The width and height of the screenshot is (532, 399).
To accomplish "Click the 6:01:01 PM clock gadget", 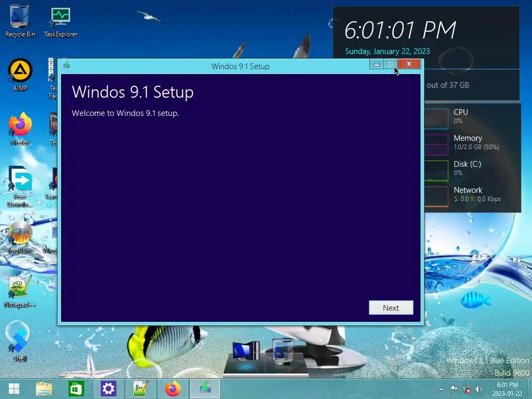I will [401, 30].
